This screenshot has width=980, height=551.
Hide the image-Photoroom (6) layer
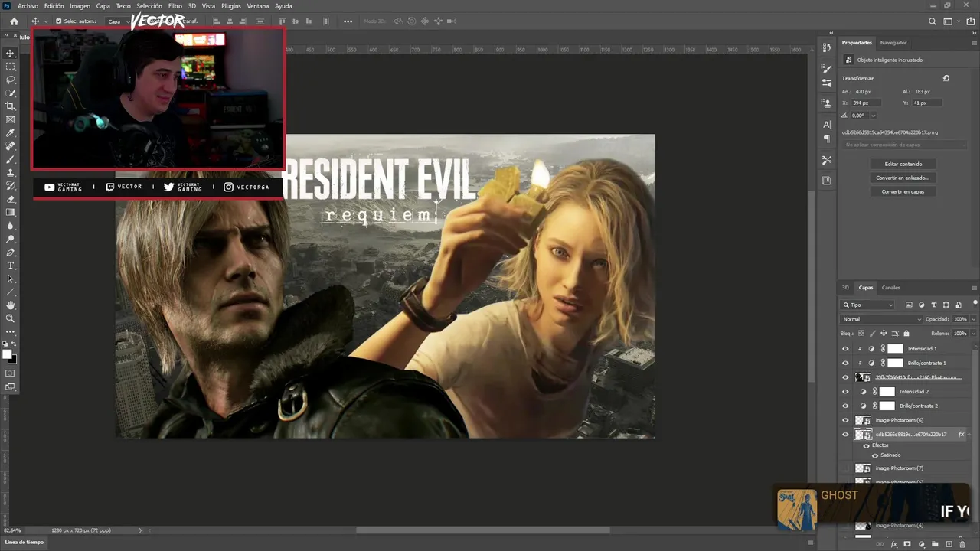click(845, 420)
